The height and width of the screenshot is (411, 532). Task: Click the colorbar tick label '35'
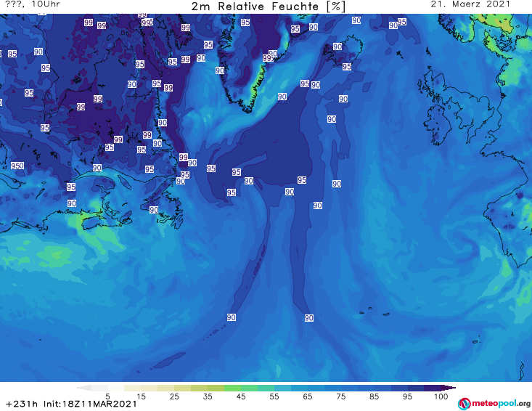click(x=208, y=396)
